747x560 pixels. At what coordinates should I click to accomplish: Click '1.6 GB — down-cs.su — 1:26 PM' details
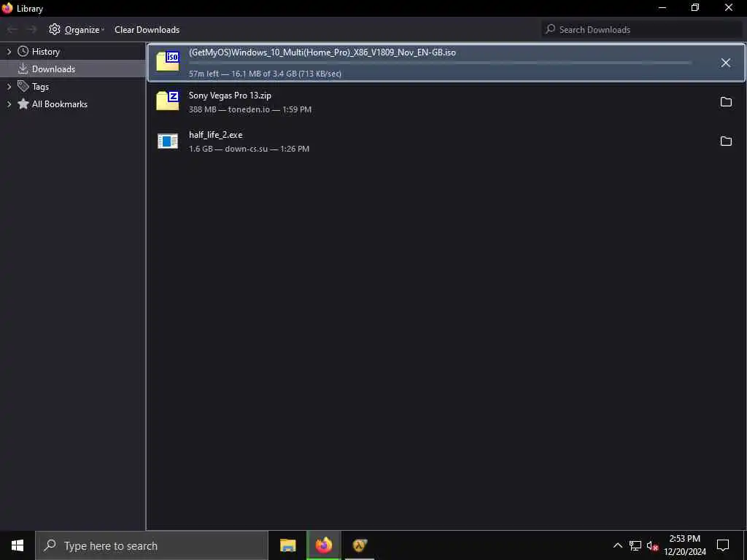tap(249, 149)
